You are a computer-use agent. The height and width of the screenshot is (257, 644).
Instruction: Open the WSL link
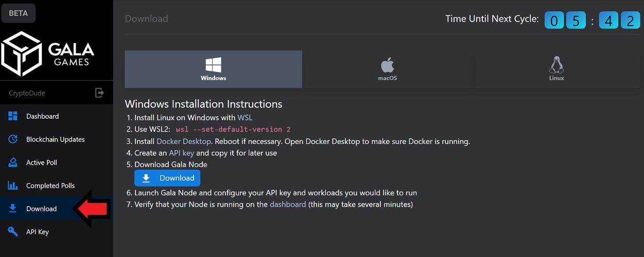(245, 118)
